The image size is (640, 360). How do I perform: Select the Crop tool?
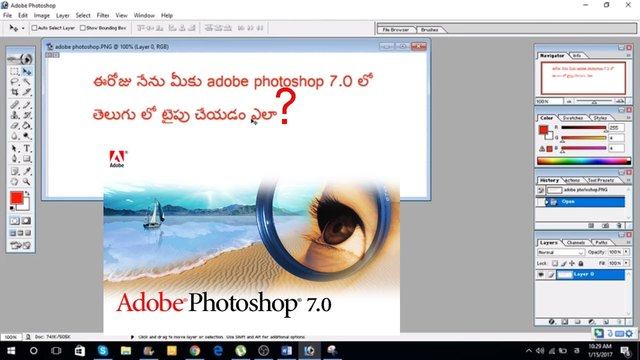(x=15, y=92)
